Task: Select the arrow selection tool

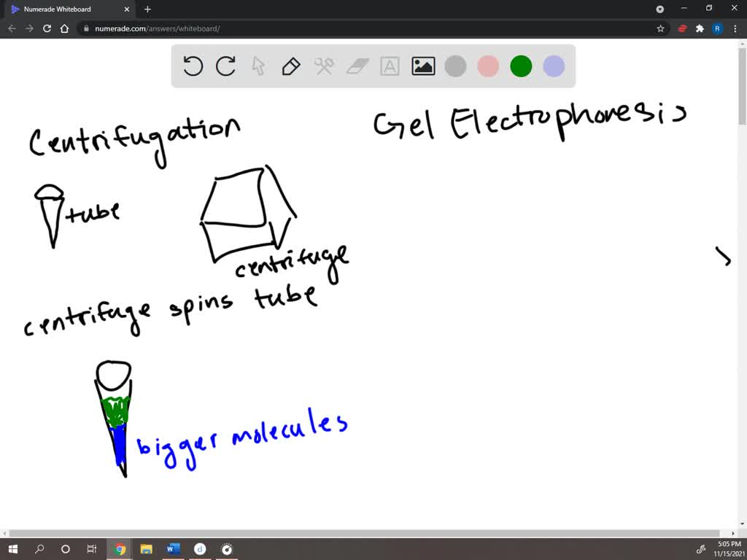Action: click(258, 66)
